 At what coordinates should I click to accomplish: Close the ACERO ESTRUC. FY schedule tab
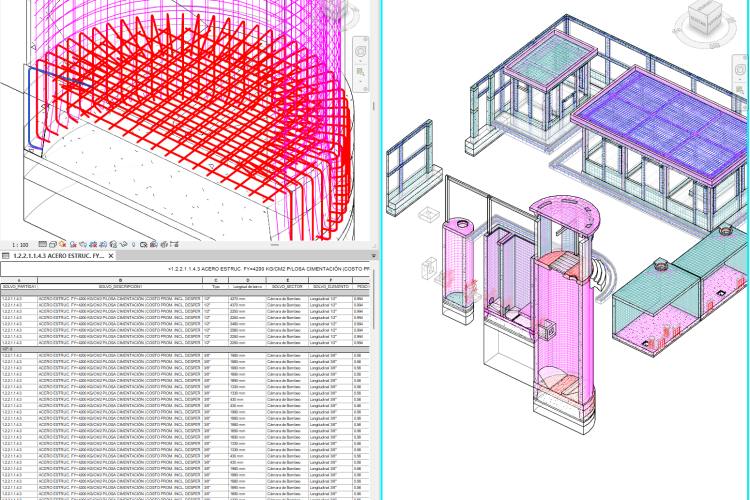(110, 256)
